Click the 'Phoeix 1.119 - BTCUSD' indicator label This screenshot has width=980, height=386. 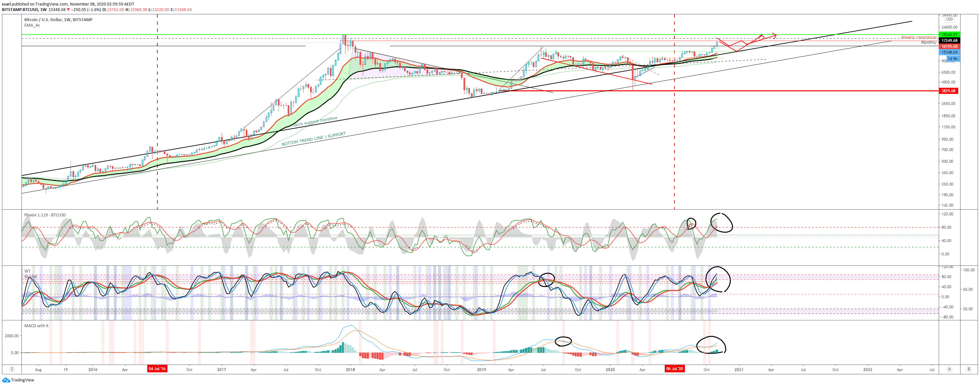45,215
